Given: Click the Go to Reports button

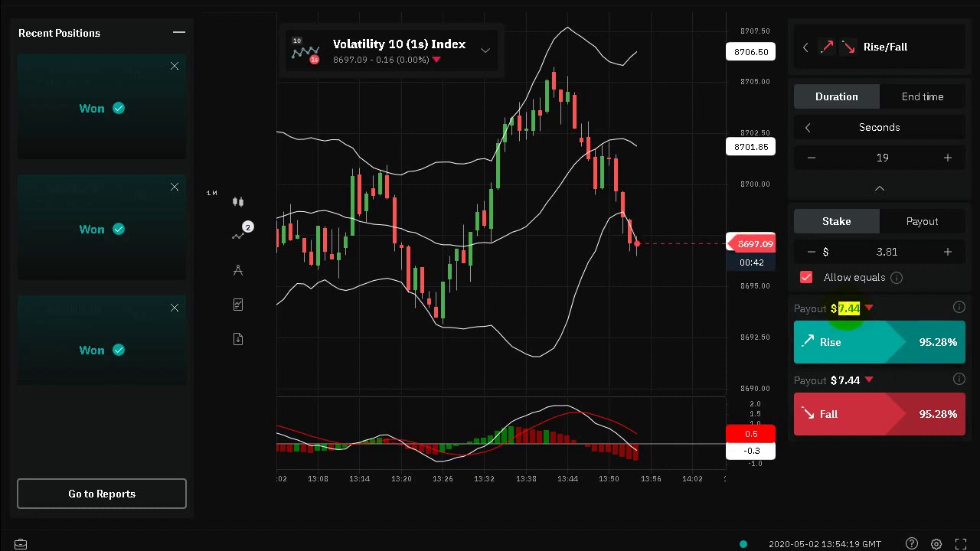Looking at the screenshot, I should click(x=102, y=494).
